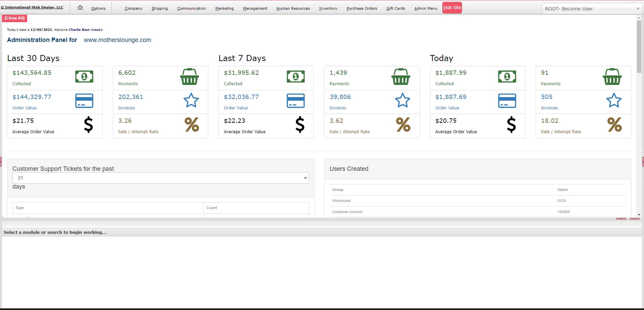Open the Options menu

[x=98, y=8]
